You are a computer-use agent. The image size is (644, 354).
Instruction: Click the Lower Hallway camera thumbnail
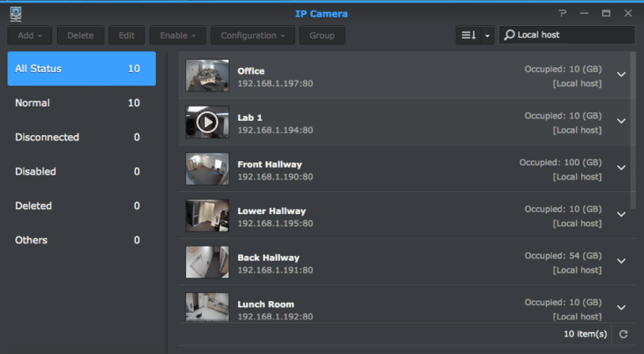pos(207,216)
